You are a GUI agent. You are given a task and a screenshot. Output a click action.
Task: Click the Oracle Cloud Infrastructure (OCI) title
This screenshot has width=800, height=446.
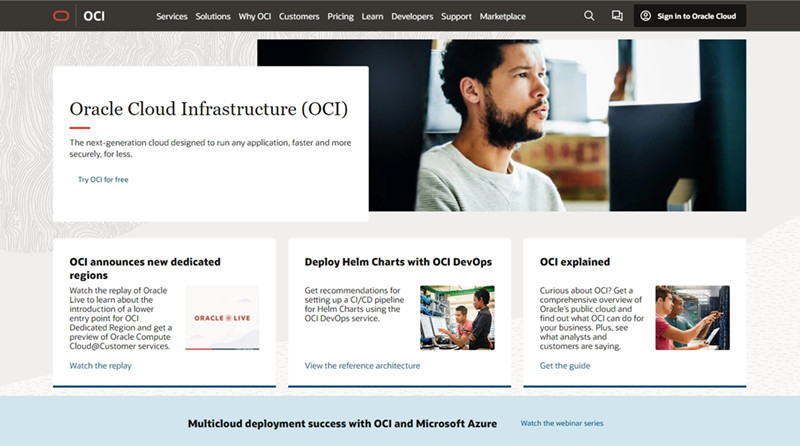pos(209,109)
